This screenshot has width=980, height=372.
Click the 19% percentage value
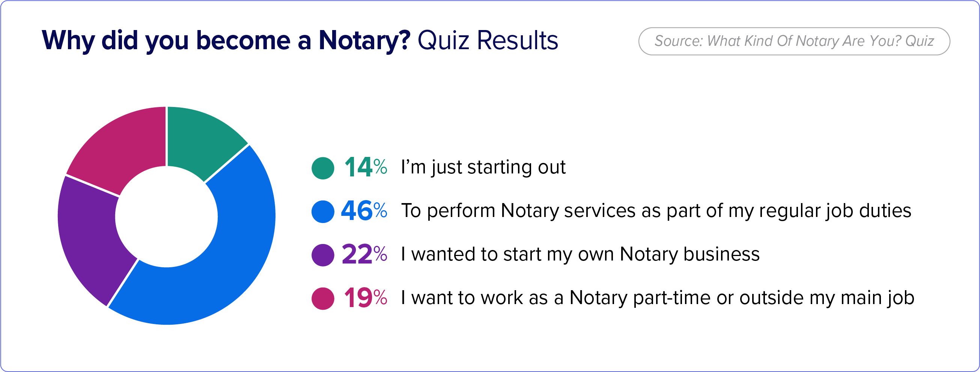coord(365,298)
